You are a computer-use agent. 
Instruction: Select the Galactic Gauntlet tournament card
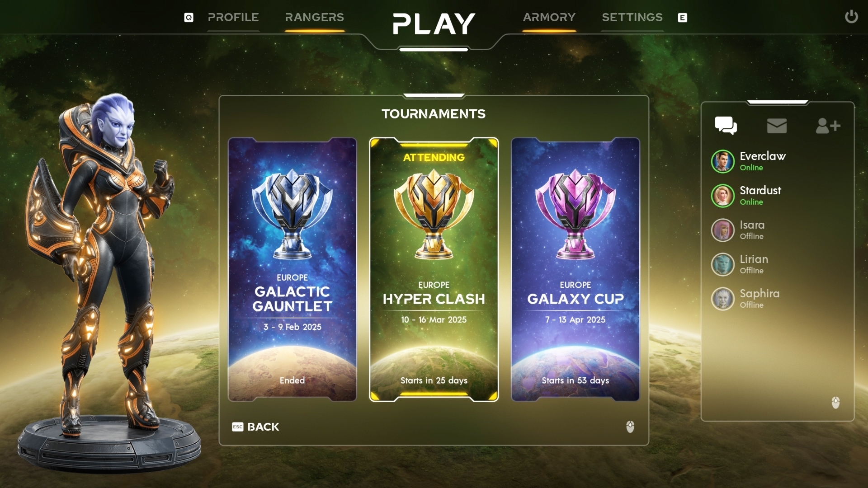click(x=292, y=269)
